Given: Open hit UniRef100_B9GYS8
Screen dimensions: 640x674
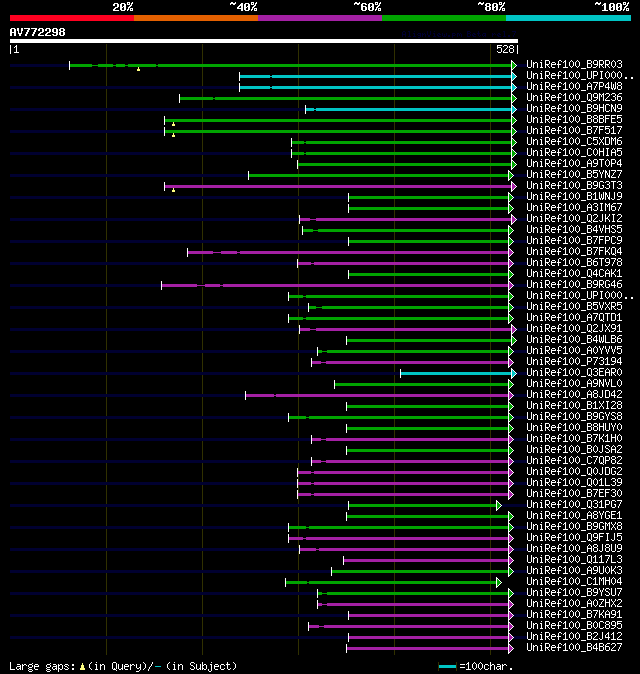Looking at the screenshot, I should (x=574, y=417).
